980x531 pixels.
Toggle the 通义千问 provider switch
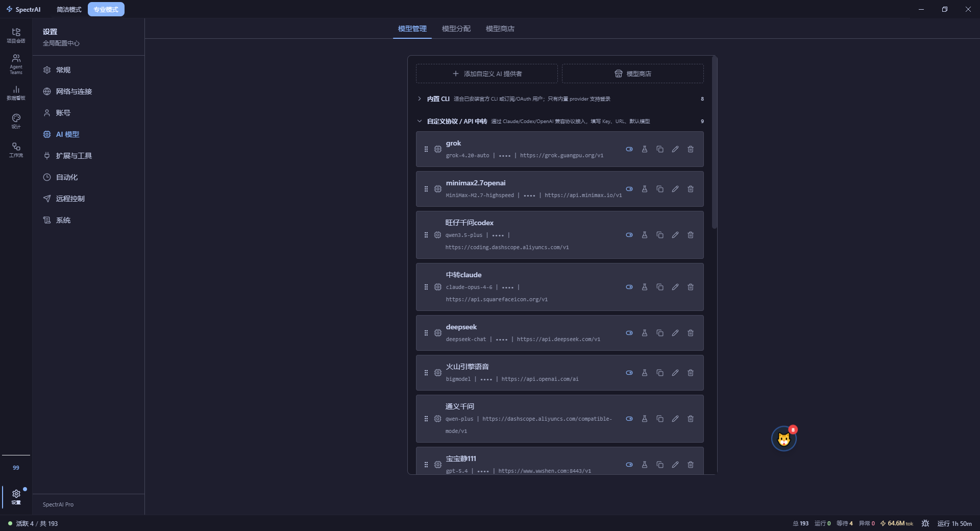click(x=629, y=419)
